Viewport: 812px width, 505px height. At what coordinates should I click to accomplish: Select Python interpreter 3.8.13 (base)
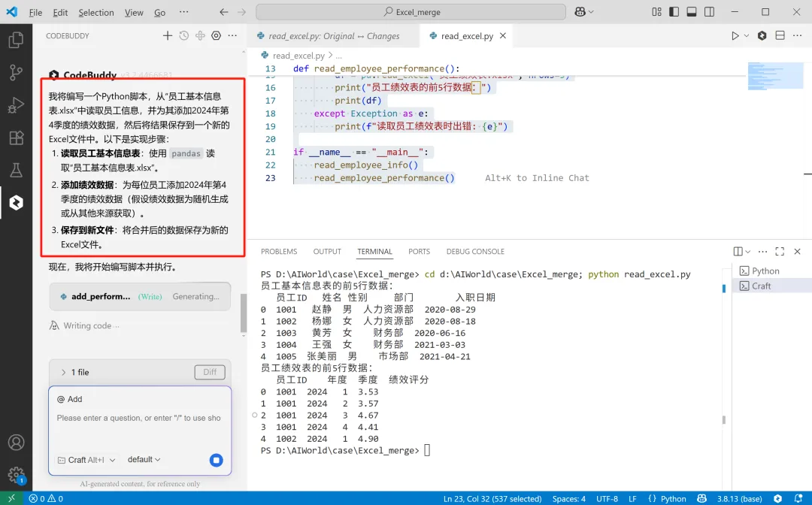(x=740, y=499)
